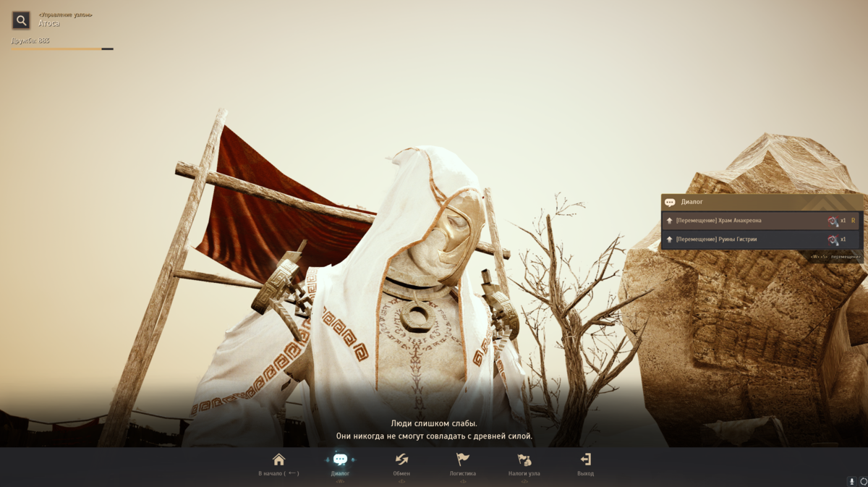Open the Налоги узла node taxes option

point(524,465)
